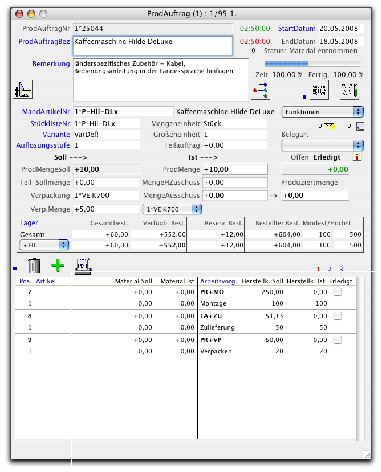The image size is (381, 472).
Task: Click the Offen value +0,00 in green
Action: (315, 169)
